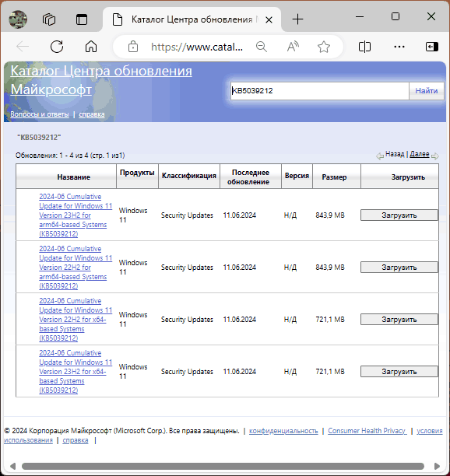View site information via the lock icon
The height and width of the screenshot is (476, 450).
133,47
